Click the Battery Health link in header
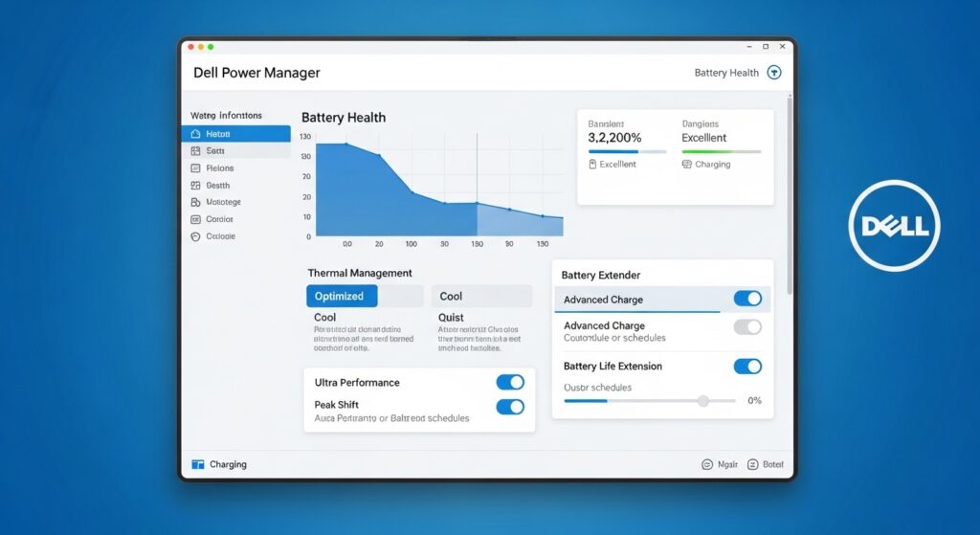The image size is (980, 535). pyautogui.click(x=726, y=73)
